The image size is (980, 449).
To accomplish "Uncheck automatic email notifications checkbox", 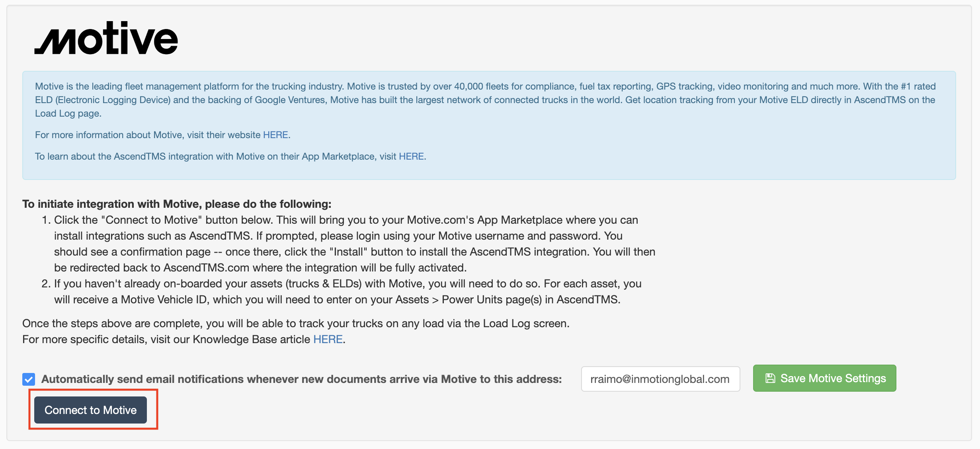I will (x=29, y=379).
